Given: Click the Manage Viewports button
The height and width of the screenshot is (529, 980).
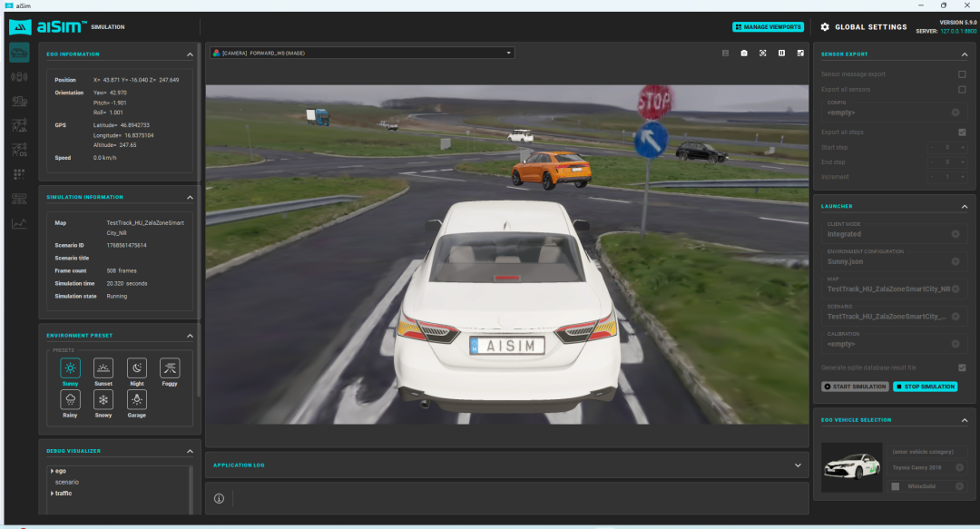Looking at the screenshot, I should [769, 27].
